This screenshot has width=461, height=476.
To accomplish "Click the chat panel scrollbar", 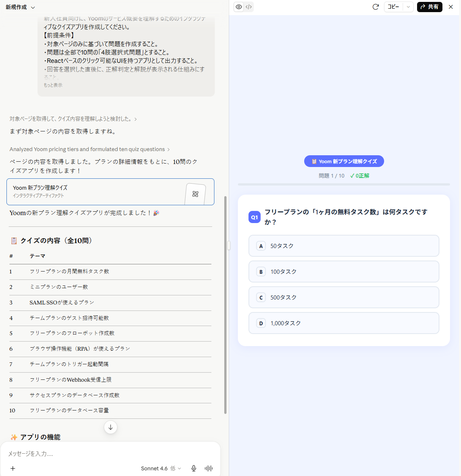I will pos(225,305).
